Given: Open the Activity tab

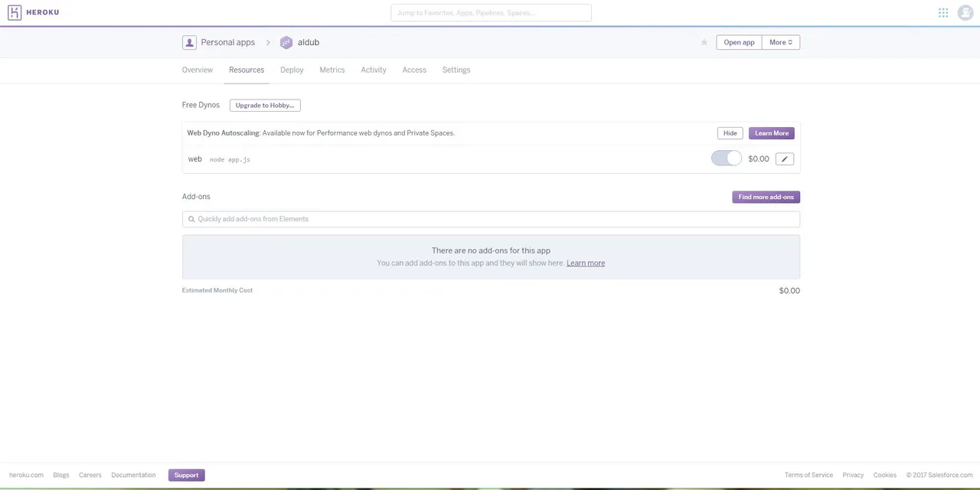Looking at the screenshot, I should point(374,70).
